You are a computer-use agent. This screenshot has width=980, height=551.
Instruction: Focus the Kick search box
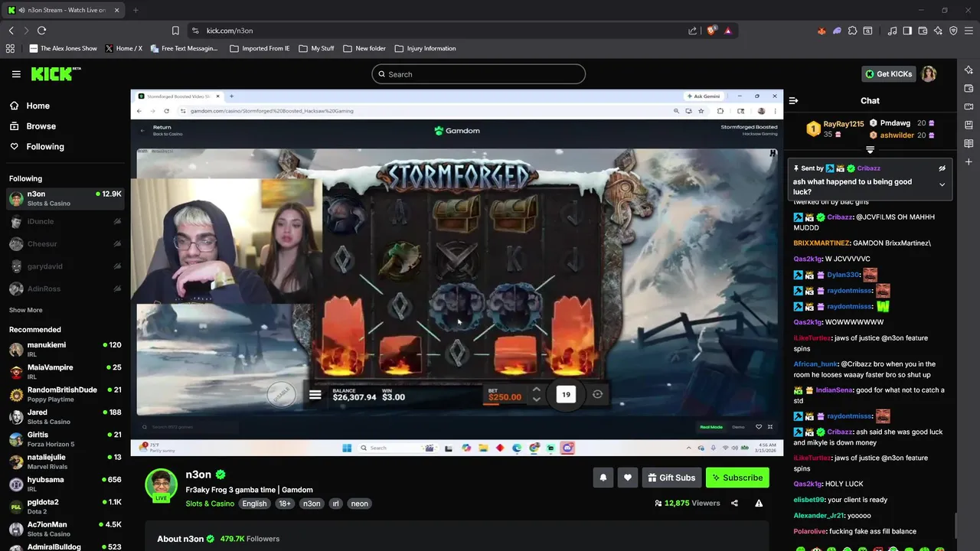point(479,74)
